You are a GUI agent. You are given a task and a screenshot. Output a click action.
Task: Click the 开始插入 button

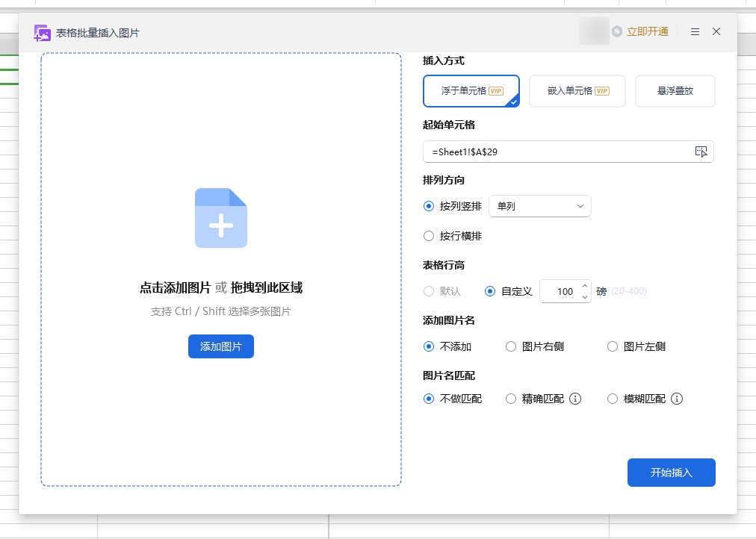click(670, 472)
